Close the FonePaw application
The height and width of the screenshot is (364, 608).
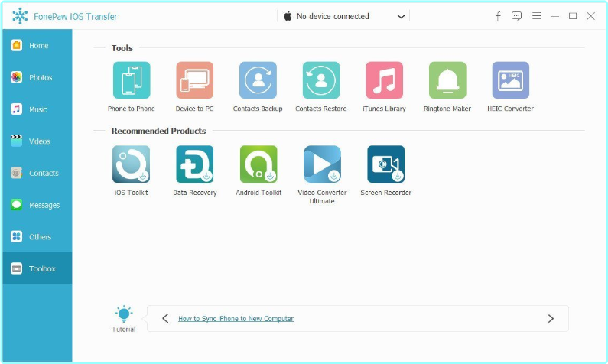[590, 16]
